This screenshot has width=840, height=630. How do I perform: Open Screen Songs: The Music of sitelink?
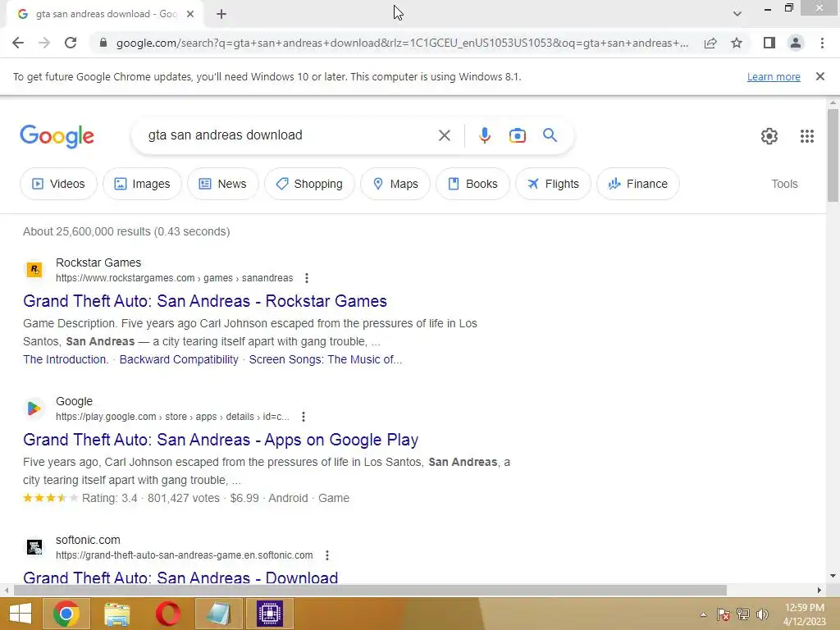coord(325,359)
